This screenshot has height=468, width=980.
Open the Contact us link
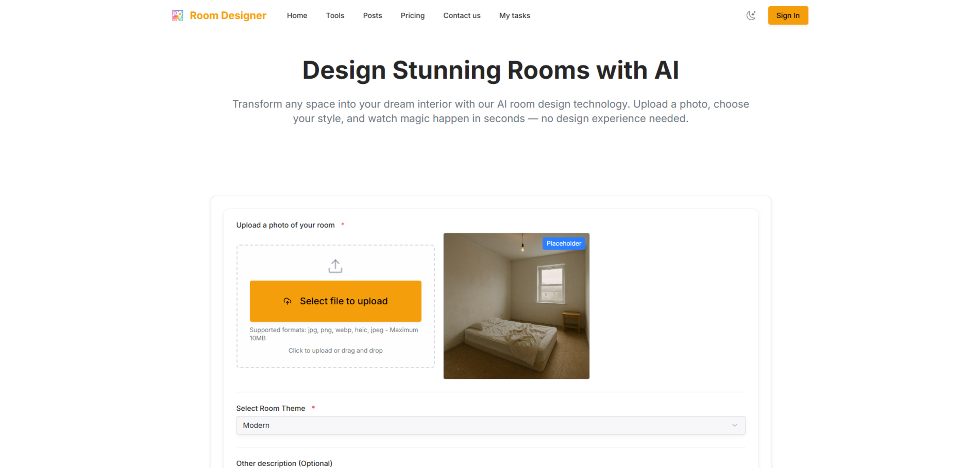(x=461, y=16)
